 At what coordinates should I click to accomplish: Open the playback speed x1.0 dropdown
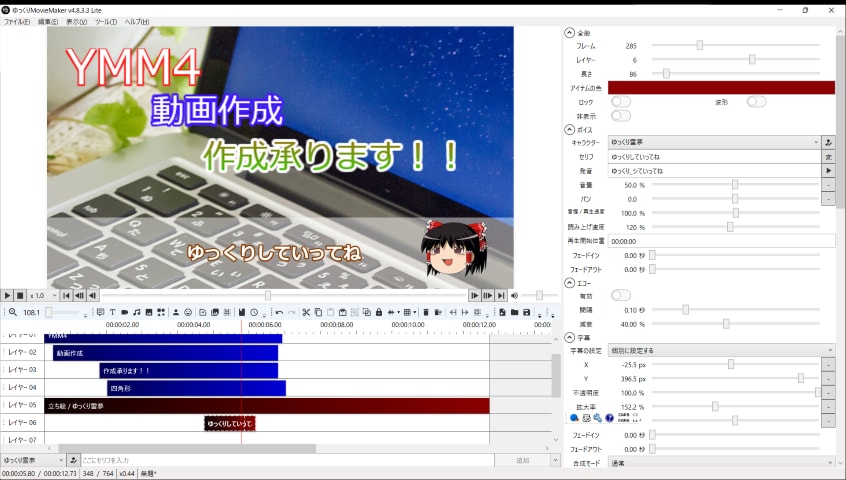[x=43, y=296]
